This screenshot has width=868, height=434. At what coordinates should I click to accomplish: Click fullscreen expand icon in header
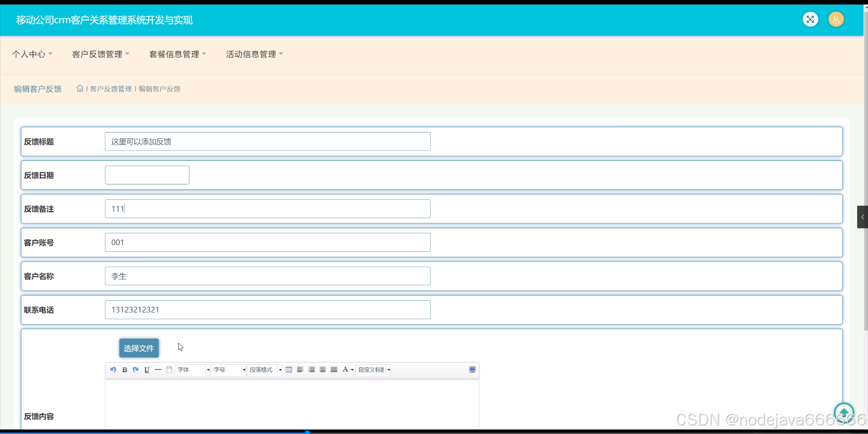point(811,19)
